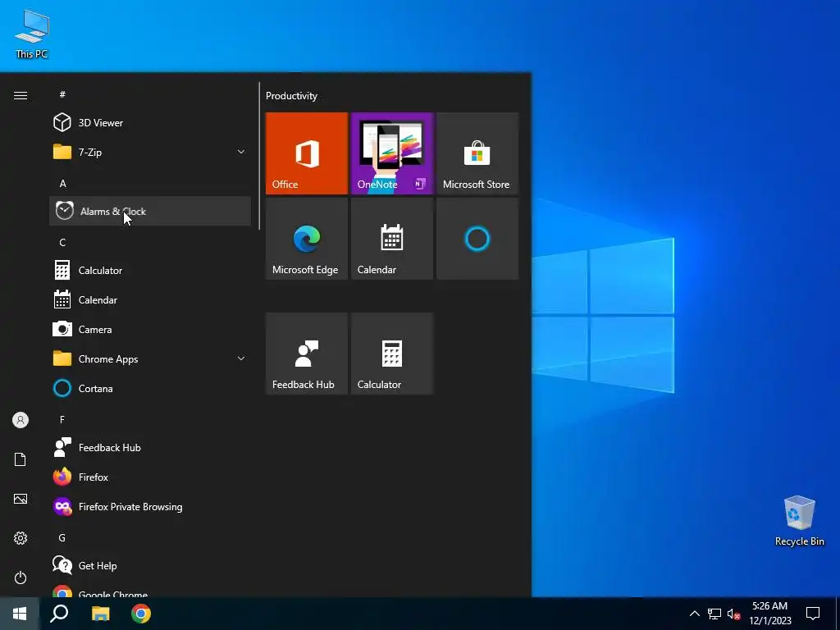Launch Camera app from list

pos(150,330)
